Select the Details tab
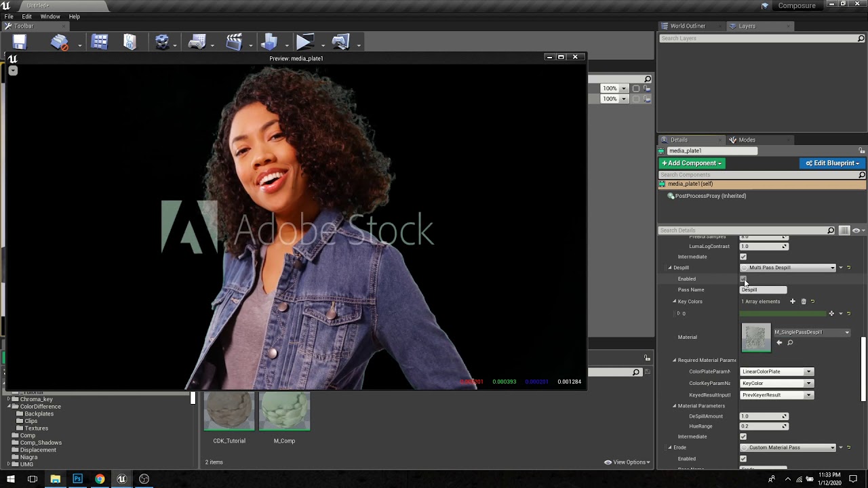Image resolution: width=868 pixels, height=488 pixels. [679, 140]
